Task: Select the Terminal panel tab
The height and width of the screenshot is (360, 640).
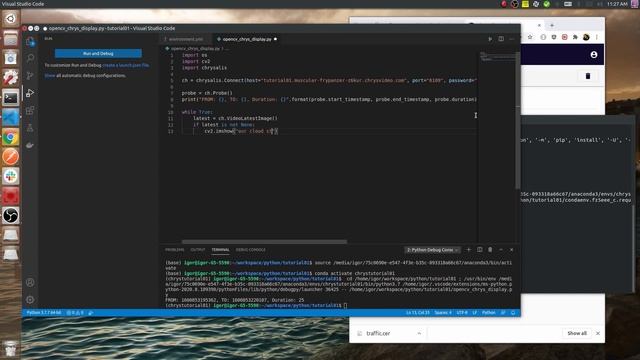Action: pos(220,250)
